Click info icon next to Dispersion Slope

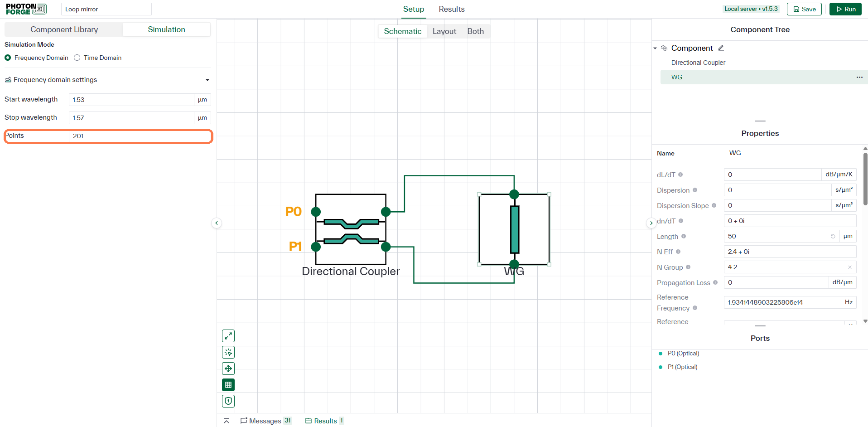tap(714, 205)
